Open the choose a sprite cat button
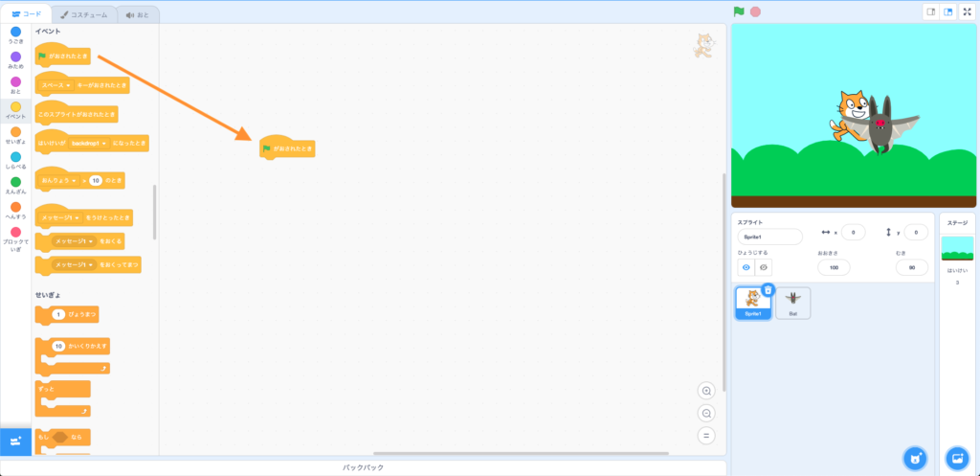The height and width of the screenshot is (476, 980). (915, 458)
